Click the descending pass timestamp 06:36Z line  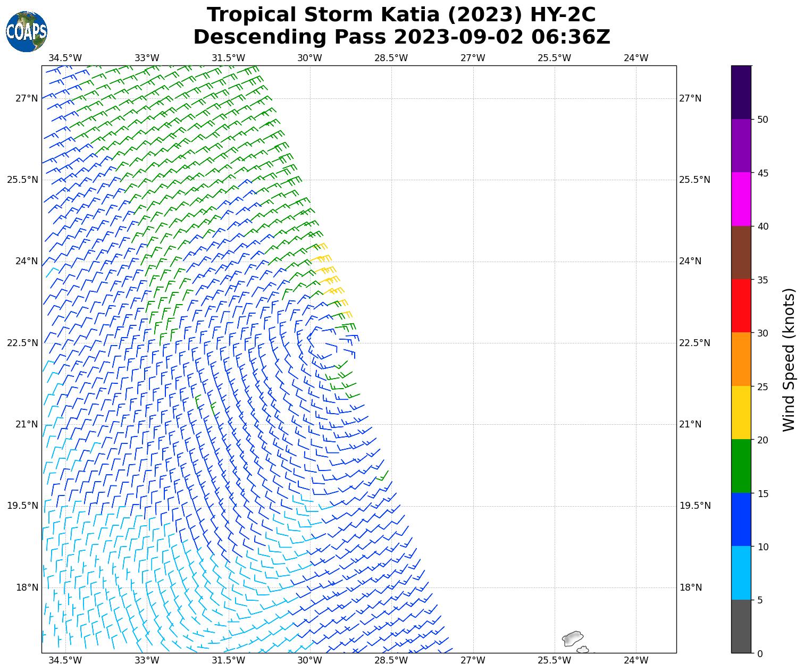[401, 37]
